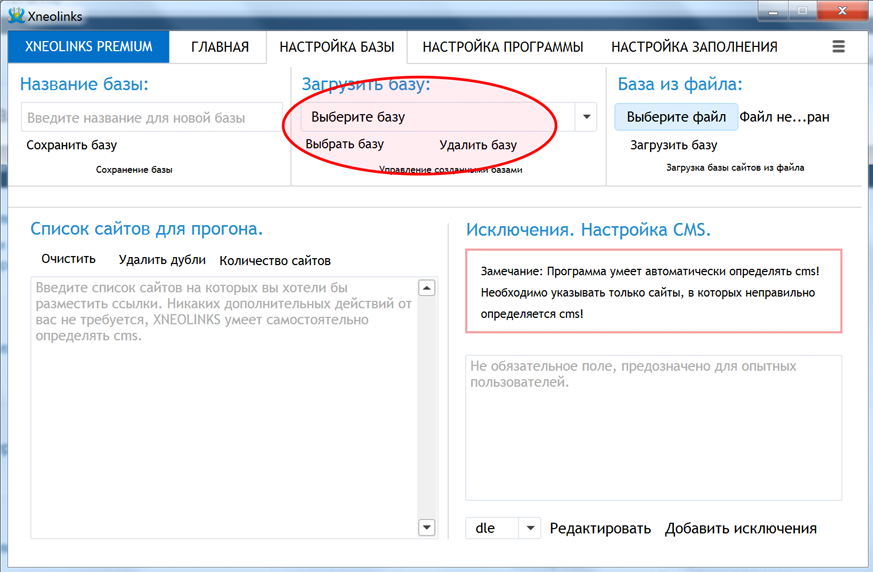Focus the new base name input field

[x=151, y=118]
